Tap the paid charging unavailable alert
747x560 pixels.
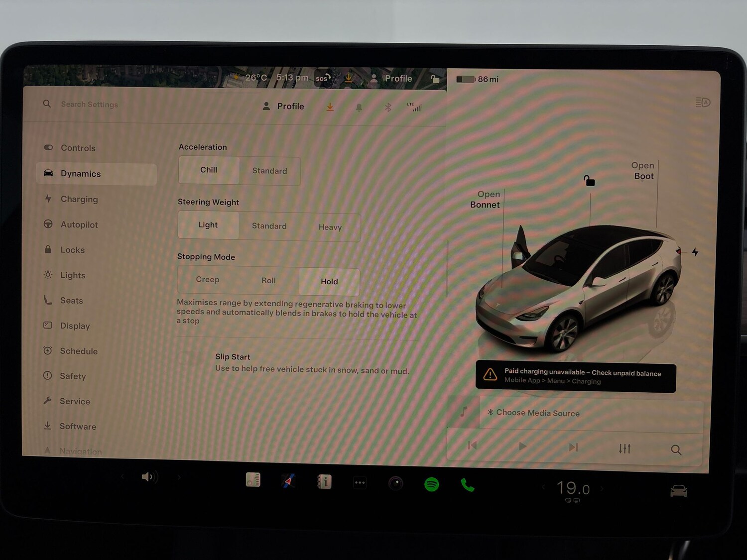click(576, 376)
